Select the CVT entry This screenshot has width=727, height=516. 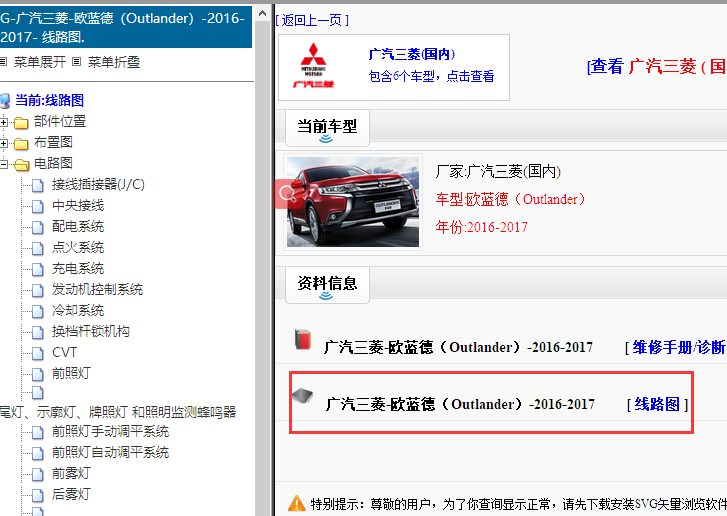pos(64,352)
